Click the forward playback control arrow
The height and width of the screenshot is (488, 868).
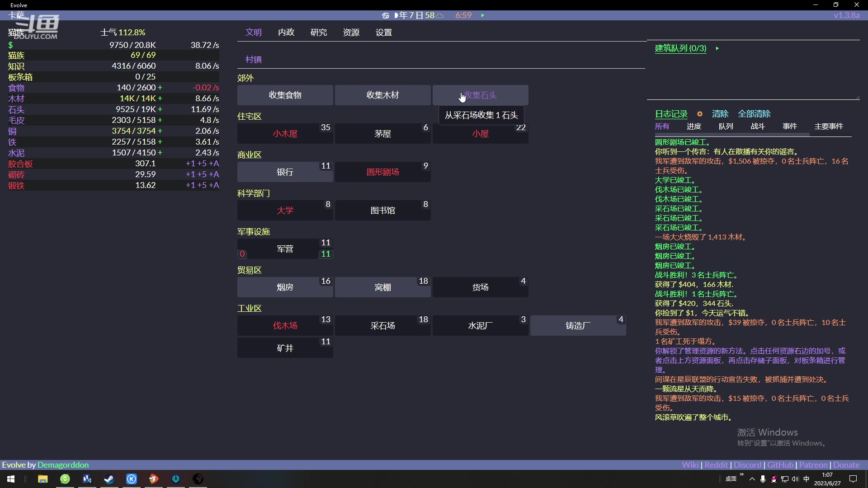click(x=483, y=15)
